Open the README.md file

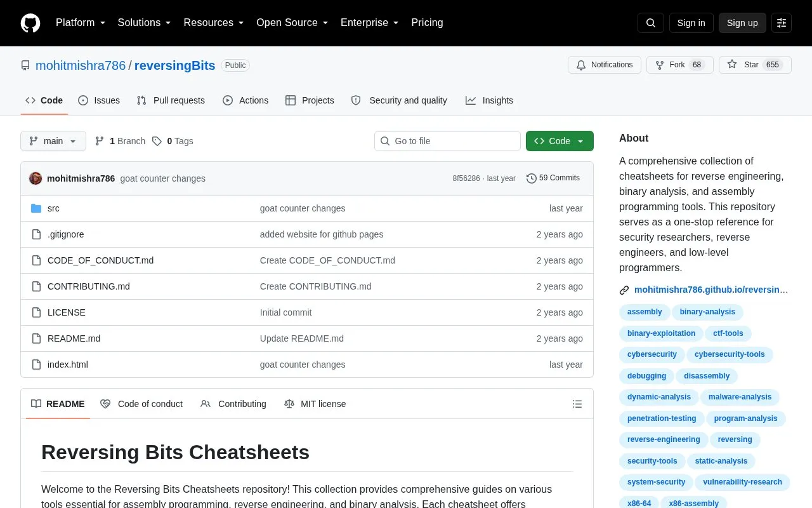click(x=74, y=338)
